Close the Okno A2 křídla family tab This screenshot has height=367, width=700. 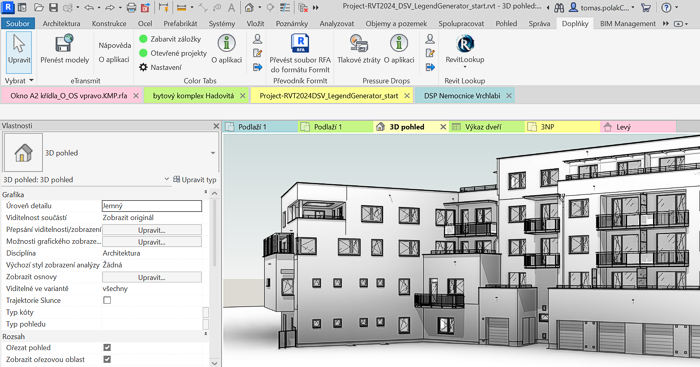[x=136, y=96]
